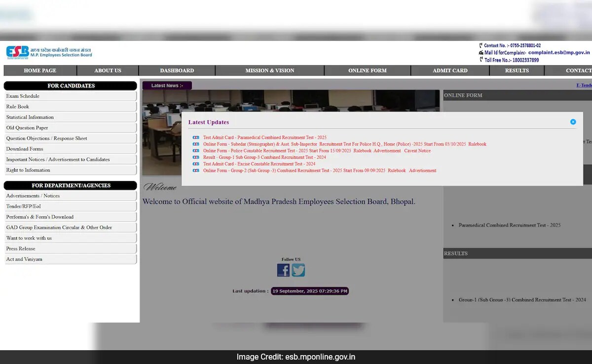Open Act and Viniyam link

tap(71, 259)
